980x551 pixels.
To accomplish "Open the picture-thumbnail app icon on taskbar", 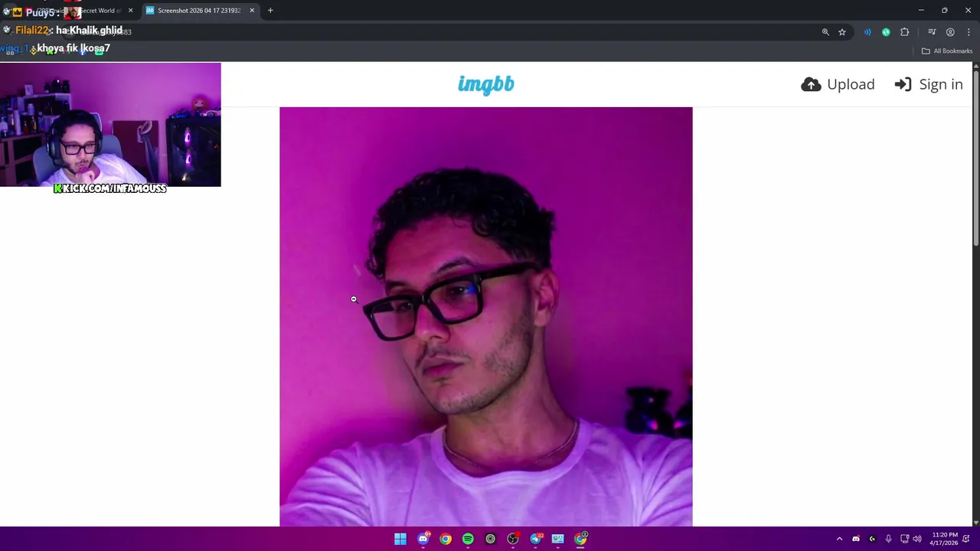I will (x=558, y=539).
